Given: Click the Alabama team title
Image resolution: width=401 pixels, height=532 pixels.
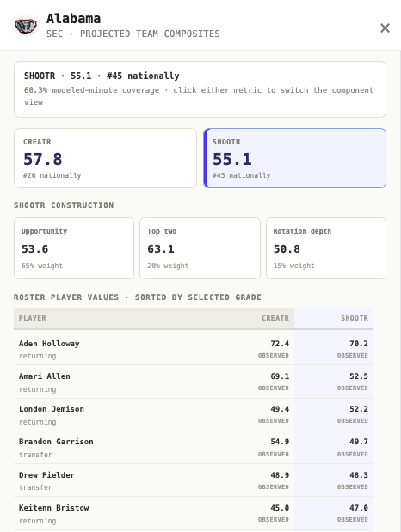Looking at the screenshot, I should [73, 18].
